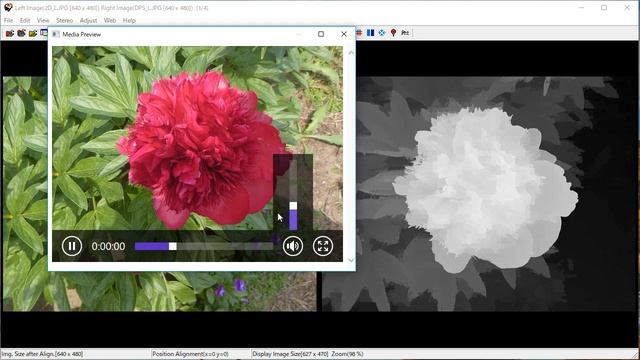The width and height of the screenshot is (640, 360).
Task: Click the StereoPhoto Maker app icon in title bar
Action: tap(8, 7)
